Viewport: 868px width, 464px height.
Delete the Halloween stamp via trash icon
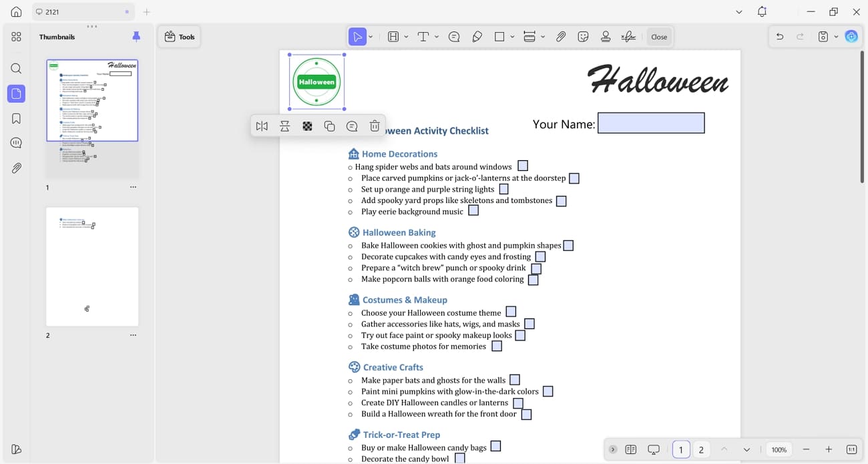coord(375,126)
